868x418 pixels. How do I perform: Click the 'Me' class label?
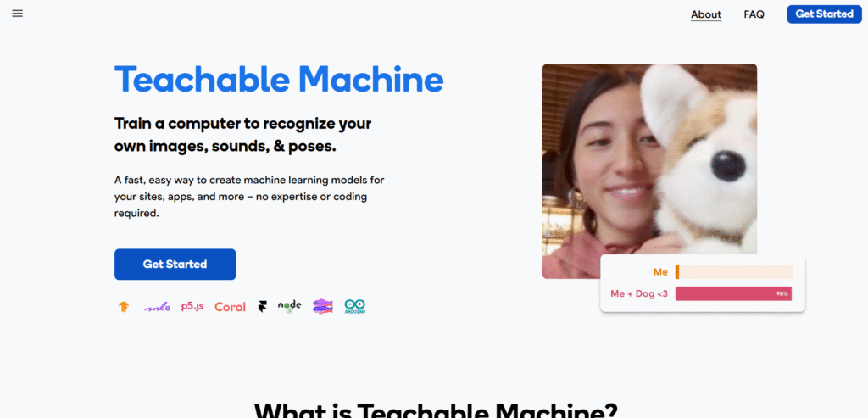[x=660, y=272]
